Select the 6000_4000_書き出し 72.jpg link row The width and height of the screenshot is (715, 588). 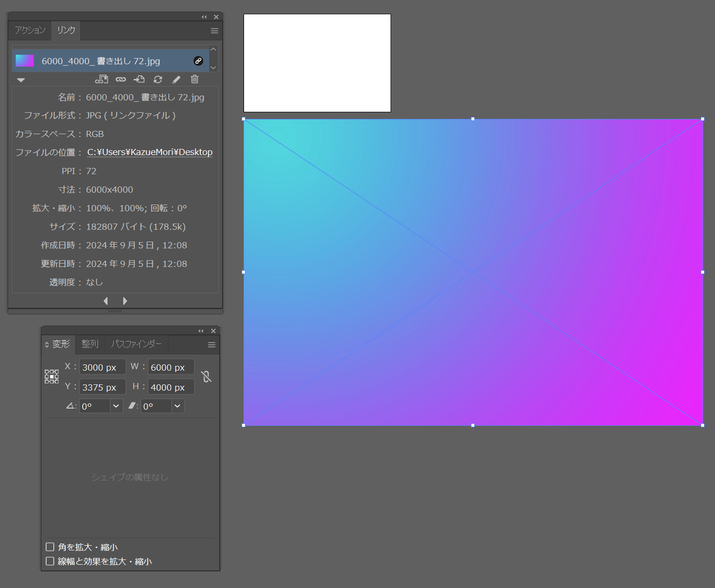110,61
